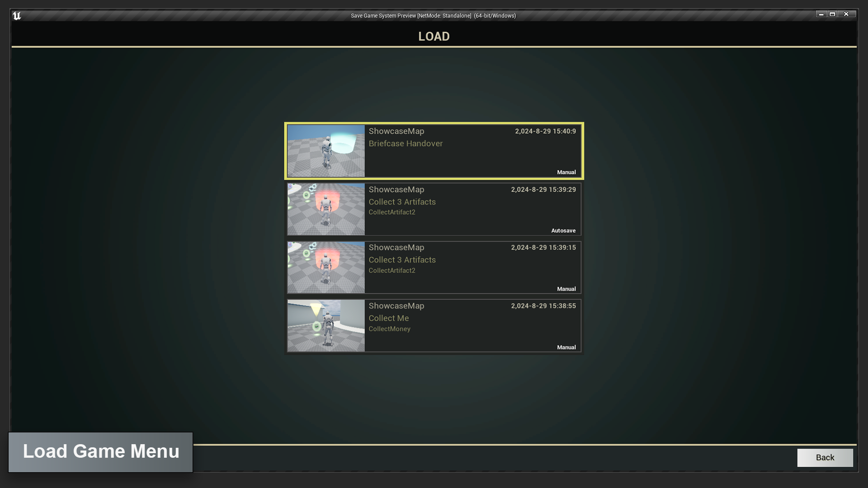The image size is (868, 488).
Task: Click the 15:39:15 manual save thumbnail
Action: point(326,267)
